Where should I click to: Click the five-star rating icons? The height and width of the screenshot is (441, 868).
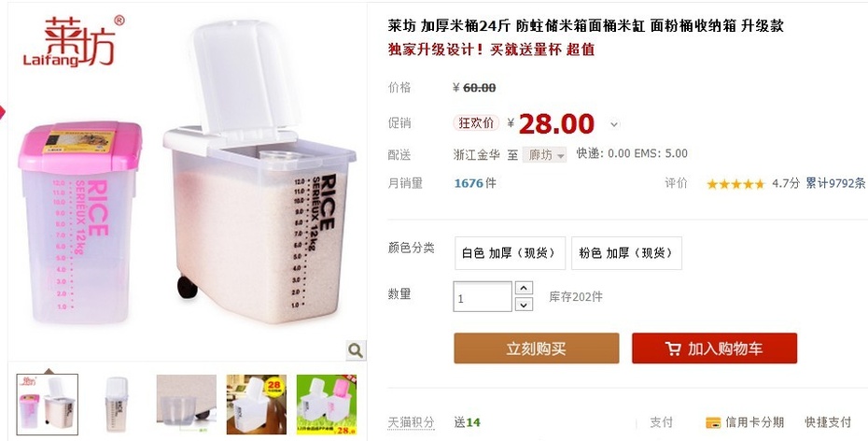pyautogui.click(x=735, y=184)
